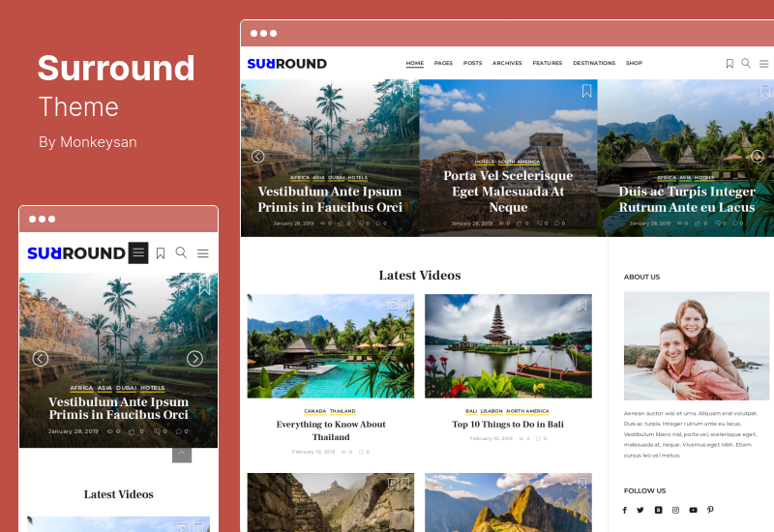Bookmark the Top 10 Things Bali post
This screenshot has height=532, width=774.
coord(582,305)
